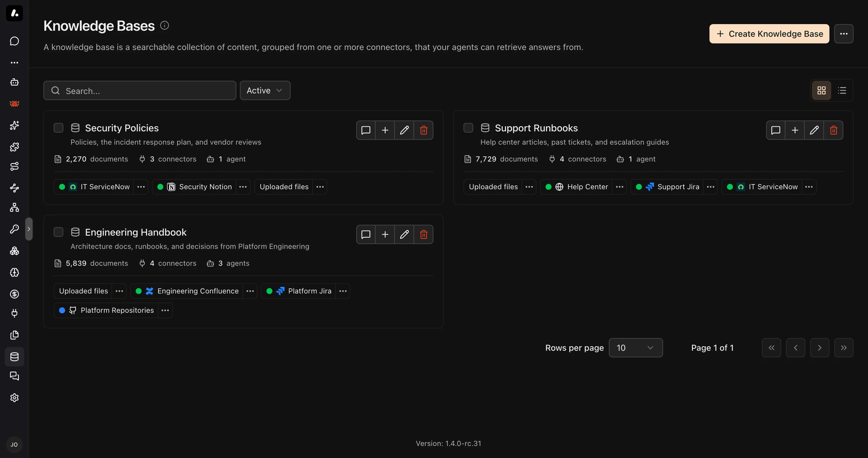868x458 pixels.
Task: Open the Active status filter dropdown
Action: click(x=265, y=90)
